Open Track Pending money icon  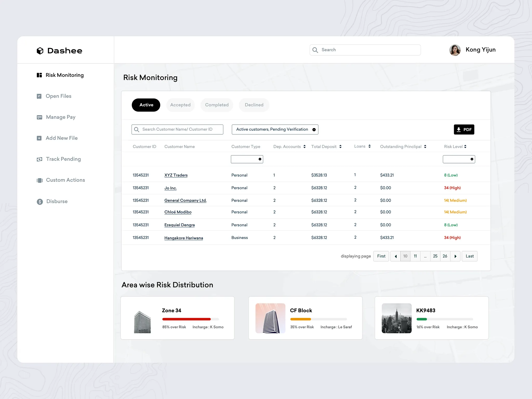point(39,159)
